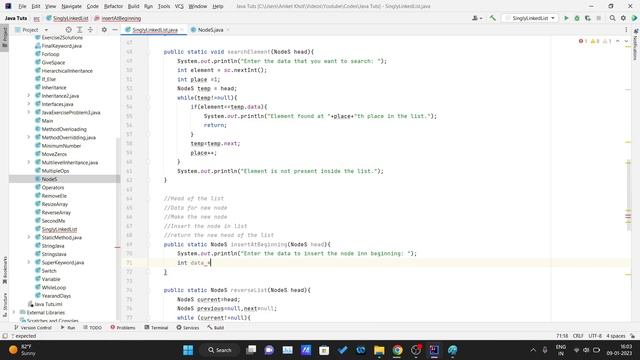
Task: Expand MultilevelInheritance.java node
Action: (29, 162)
